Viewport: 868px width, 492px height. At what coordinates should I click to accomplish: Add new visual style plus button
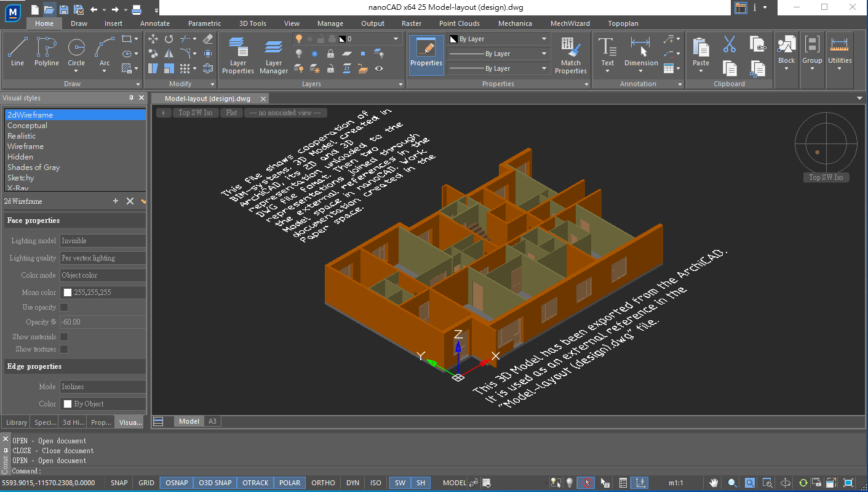[x=115, y=201]
